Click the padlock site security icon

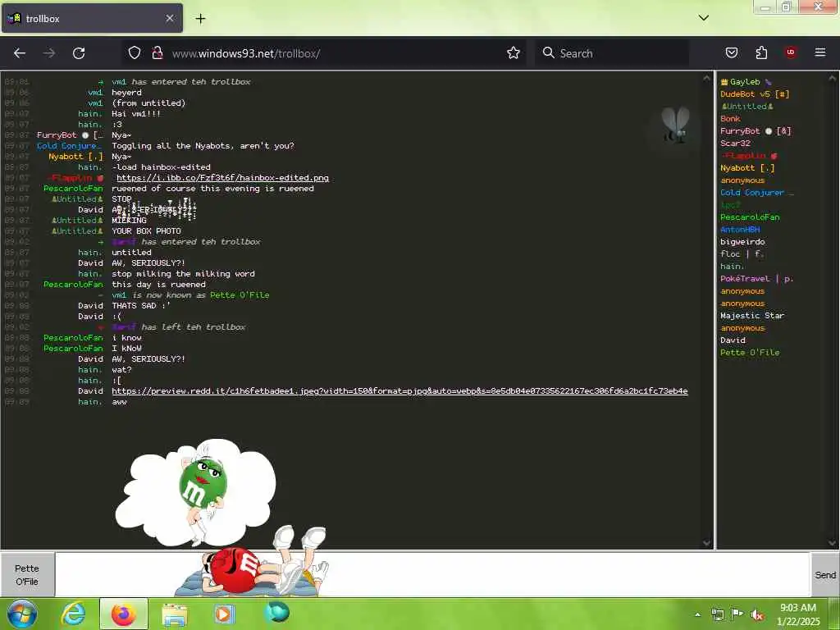tap(157, 52)
